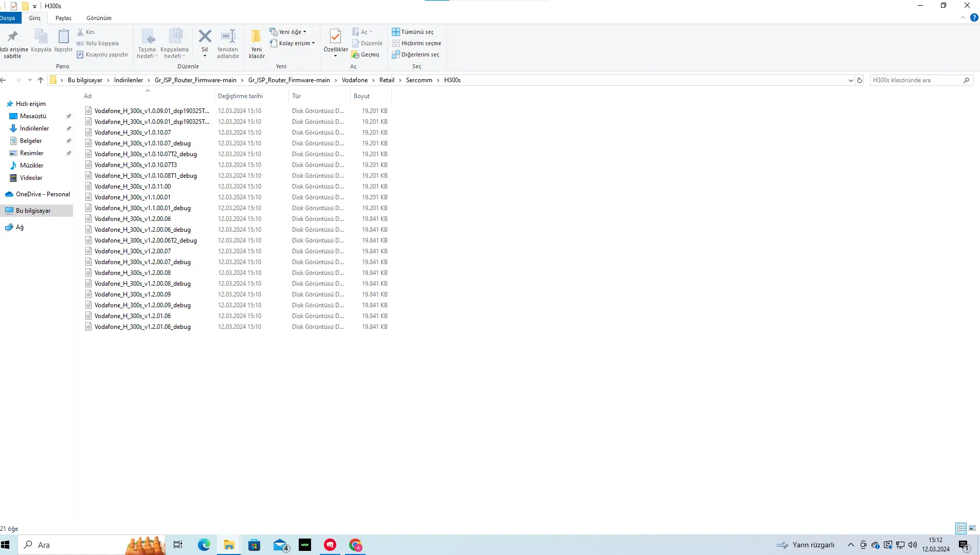This screenshot has height=555, width=980.
Task: Expand the address bar history dropdown
Action: point(850,80)
